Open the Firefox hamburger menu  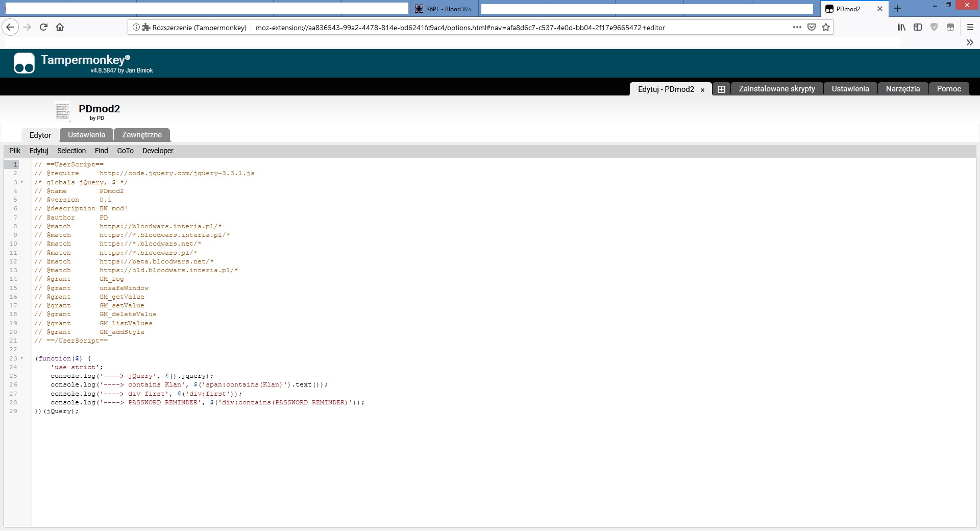(x=969, y=28)
